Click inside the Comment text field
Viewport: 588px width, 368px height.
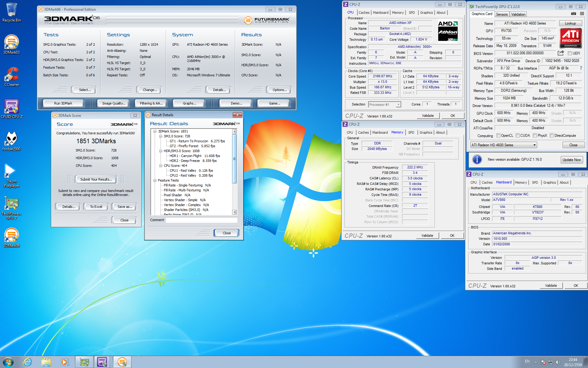(x=202, y=220)
